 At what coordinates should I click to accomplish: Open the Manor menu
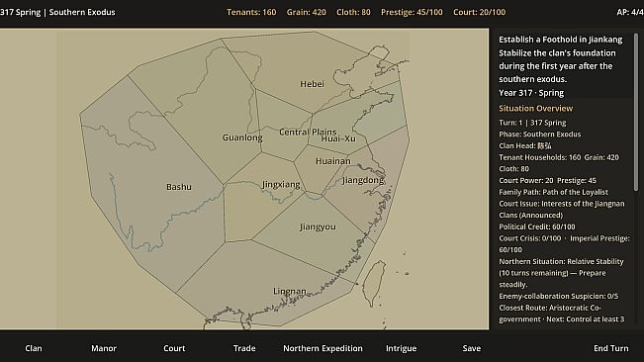(104, 348)
